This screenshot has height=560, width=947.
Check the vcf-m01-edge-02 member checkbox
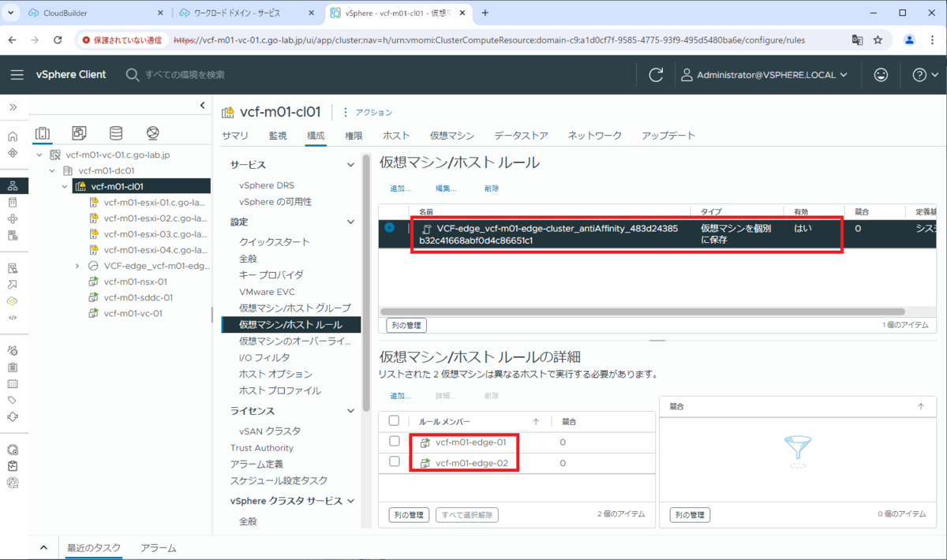[x=395, y=462]
